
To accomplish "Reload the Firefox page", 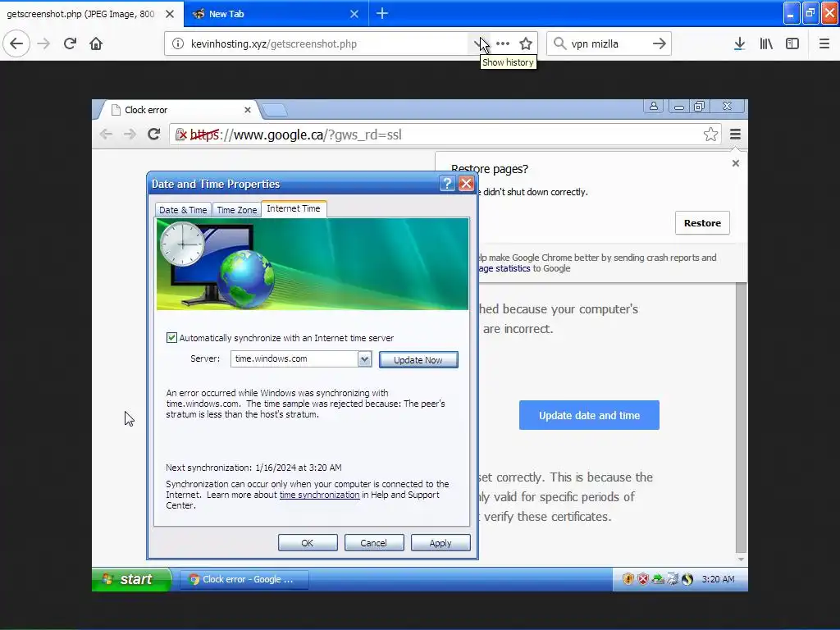I will click(70, 43).
